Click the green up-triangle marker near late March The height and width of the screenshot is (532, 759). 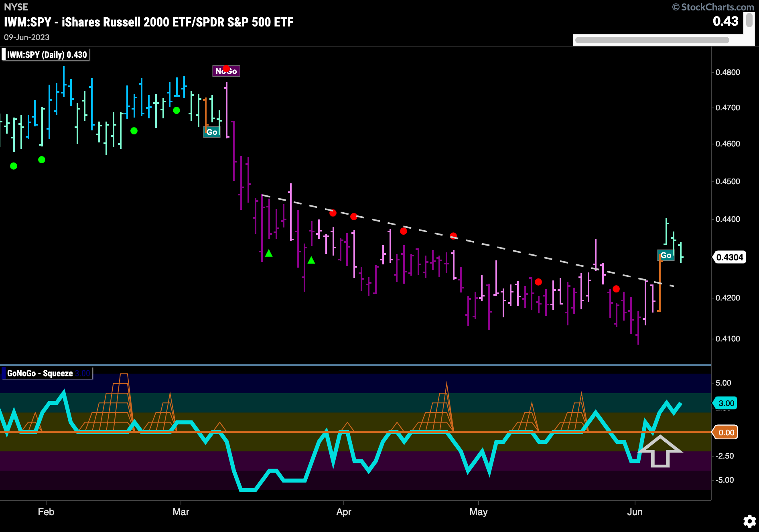[x=311, y=260]
